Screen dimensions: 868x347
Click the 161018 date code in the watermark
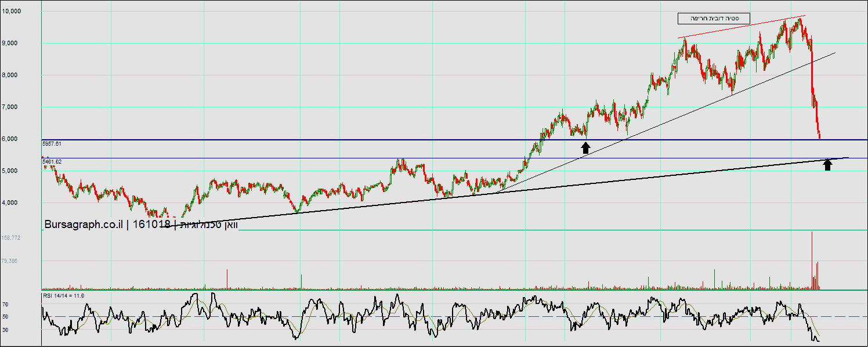point(151,225)
